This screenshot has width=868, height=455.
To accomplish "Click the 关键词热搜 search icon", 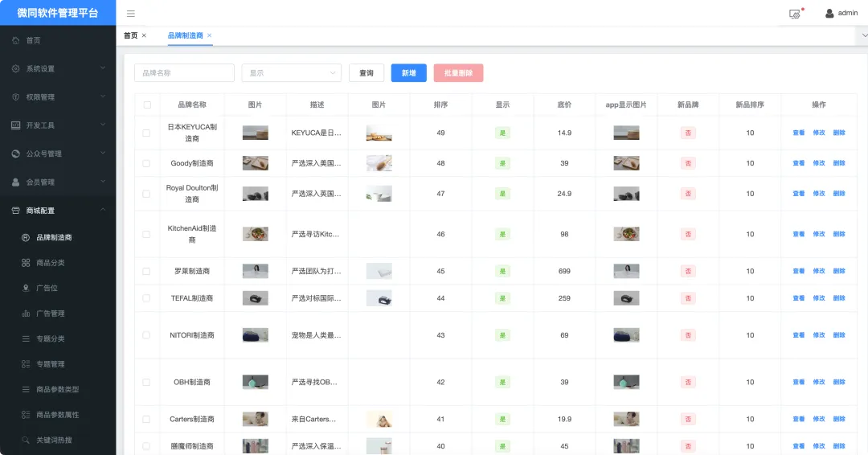I will (26, 440).
